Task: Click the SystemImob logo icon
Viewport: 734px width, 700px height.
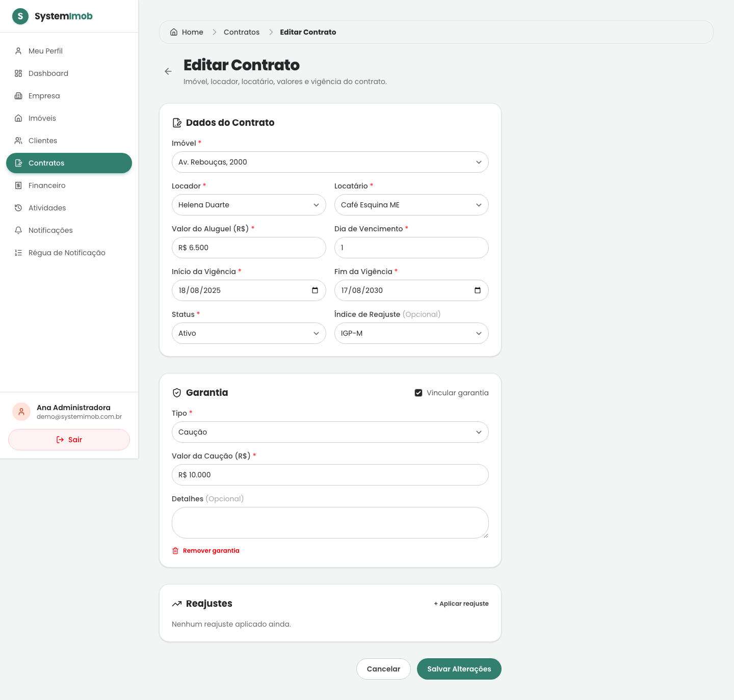Action: [x=20, y=16]
